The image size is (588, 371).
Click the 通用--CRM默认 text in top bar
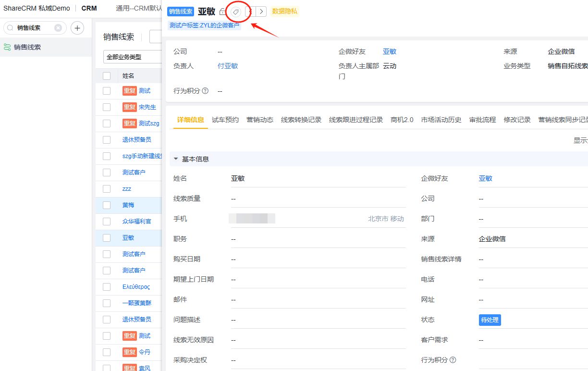point(139,8)
